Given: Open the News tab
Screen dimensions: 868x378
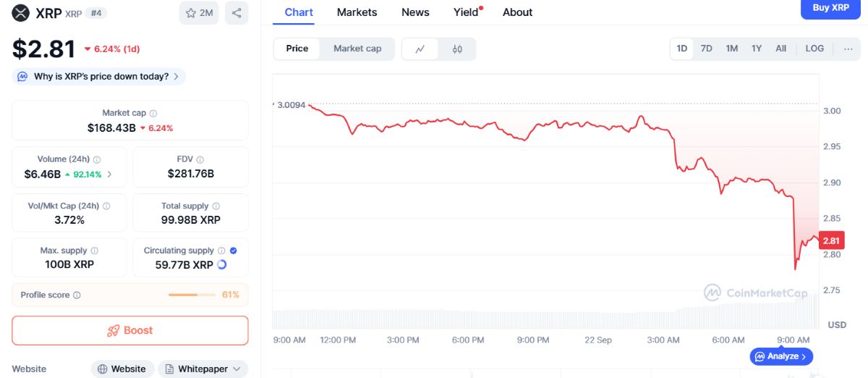Looking at the screenshot, I should pos(415,12).
